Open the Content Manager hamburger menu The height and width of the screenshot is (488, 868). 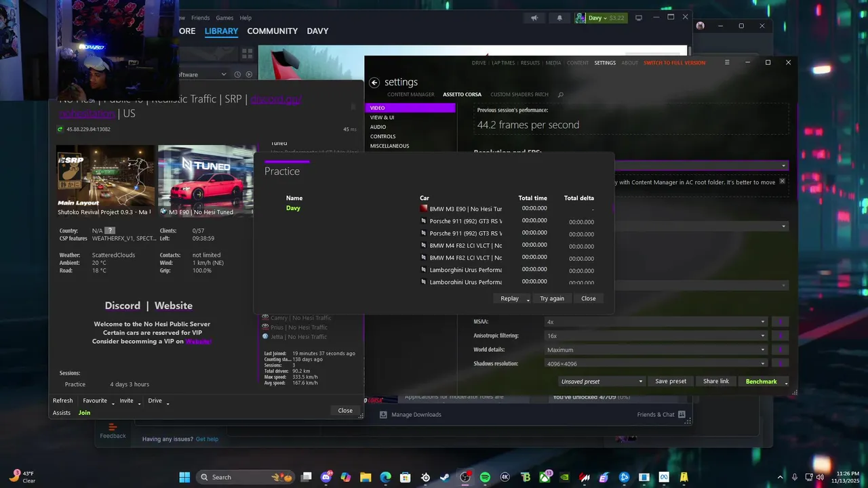(727, 62)
